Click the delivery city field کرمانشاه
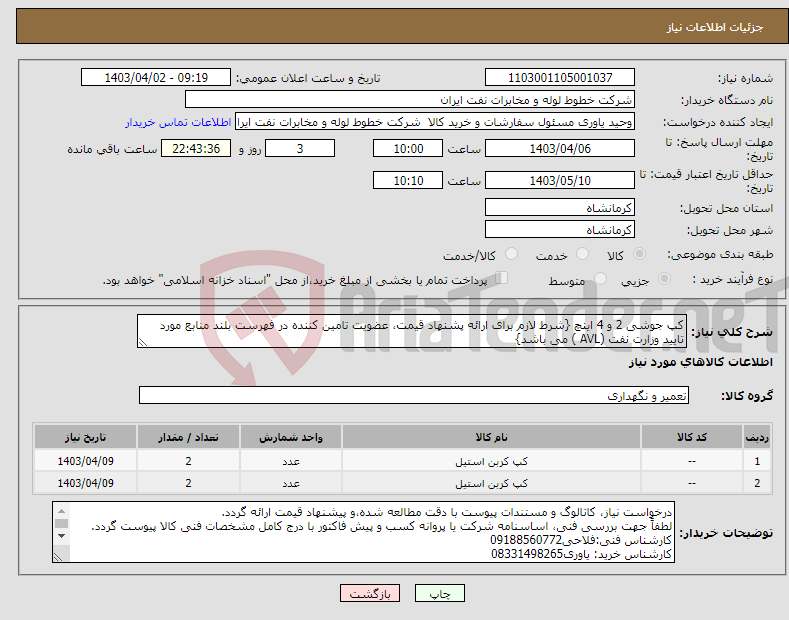Image resolution: width=789 pixels, height=620 pixels. [560, 229]
